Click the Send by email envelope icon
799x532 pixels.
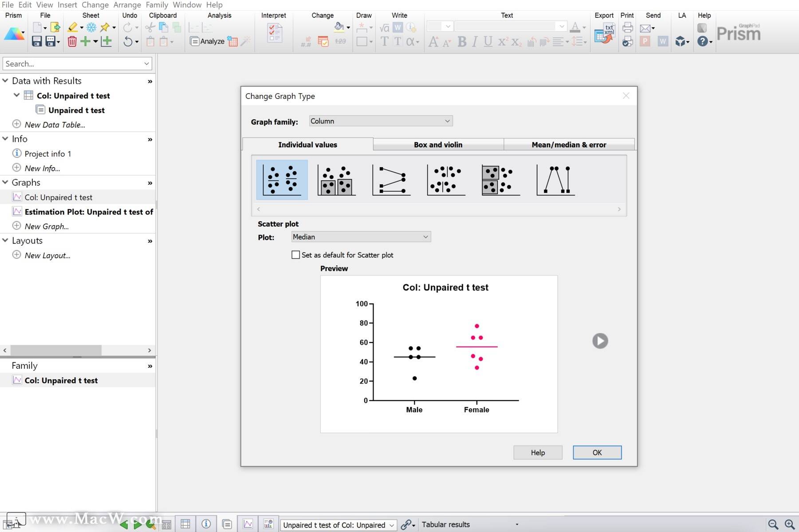[x=645, y=28]
